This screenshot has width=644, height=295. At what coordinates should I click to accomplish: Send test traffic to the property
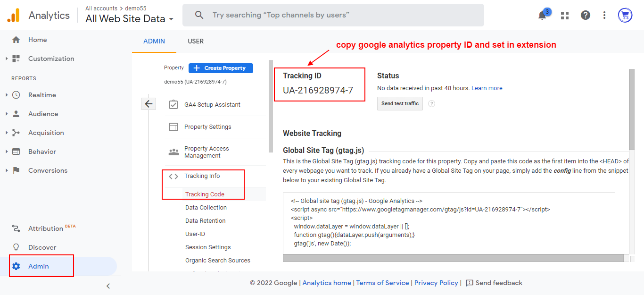pos(400,103)
